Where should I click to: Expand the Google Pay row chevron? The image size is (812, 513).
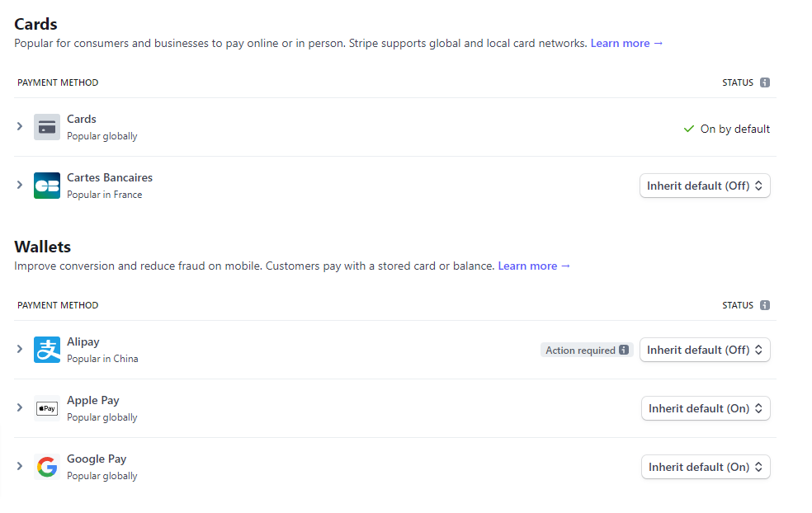(x=20, y=466)
